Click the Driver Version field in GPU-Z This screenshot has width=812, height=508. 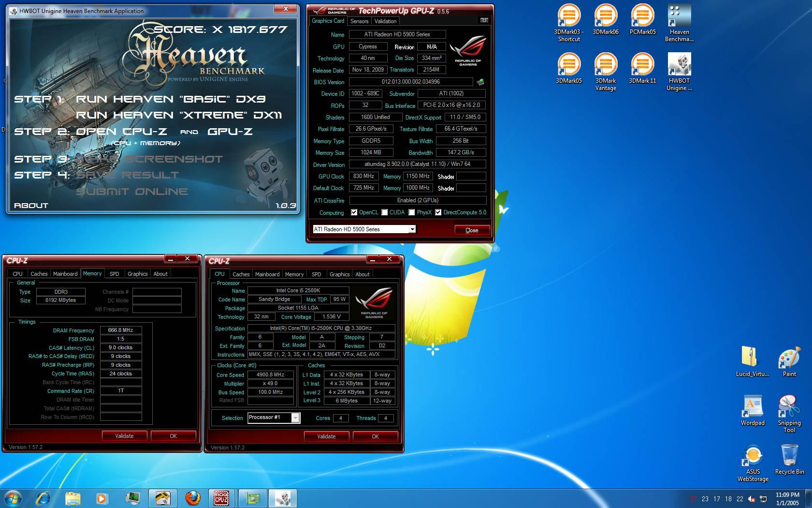pyautogui.click(x=418, y=164)
